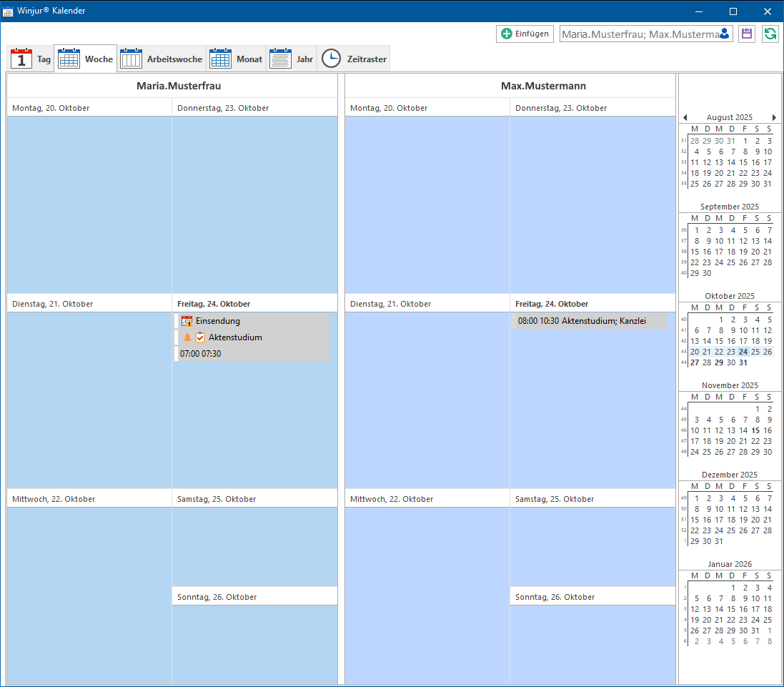
Task: Select 1 in Oktober 2025 mini calendar
Action: point(720,320)
